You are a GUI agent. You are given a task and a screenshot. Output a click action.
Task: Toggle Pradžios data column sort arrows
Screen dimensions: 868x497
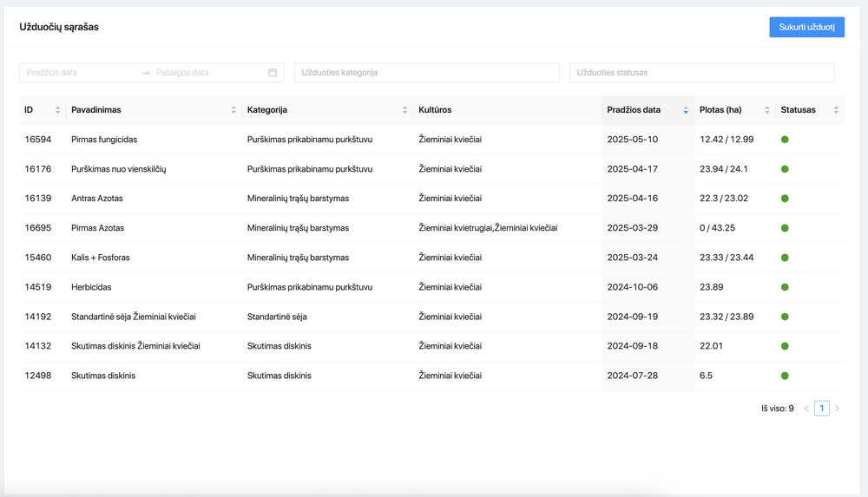(686, 110)
